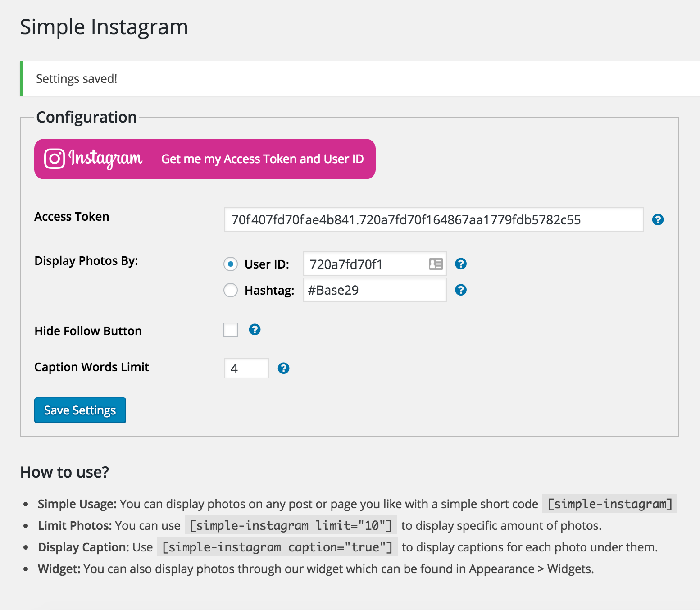The height and width of the screenshot is (610, 700).
Task: Click the Simple Instagram page title
Action: pyautogui.click(x=104, y=27)
